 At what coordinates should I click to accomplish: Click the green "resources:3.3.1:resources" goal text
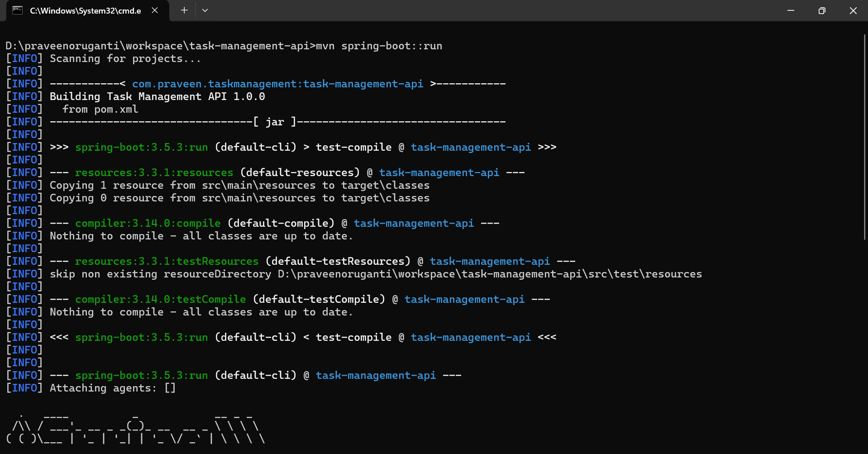point(154,172)
